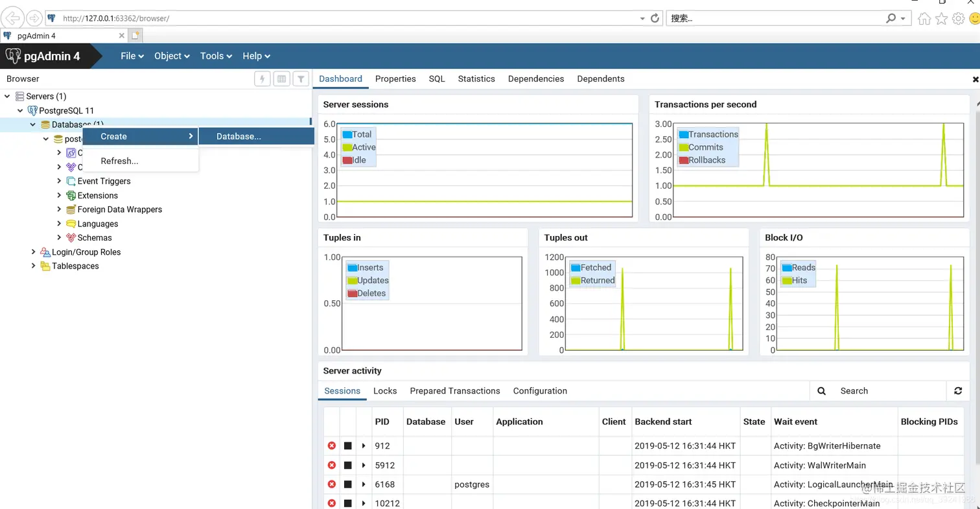Expand the Foreign Data Wrappers node
The height and width of the screenshot is (509, 980).
59,209
